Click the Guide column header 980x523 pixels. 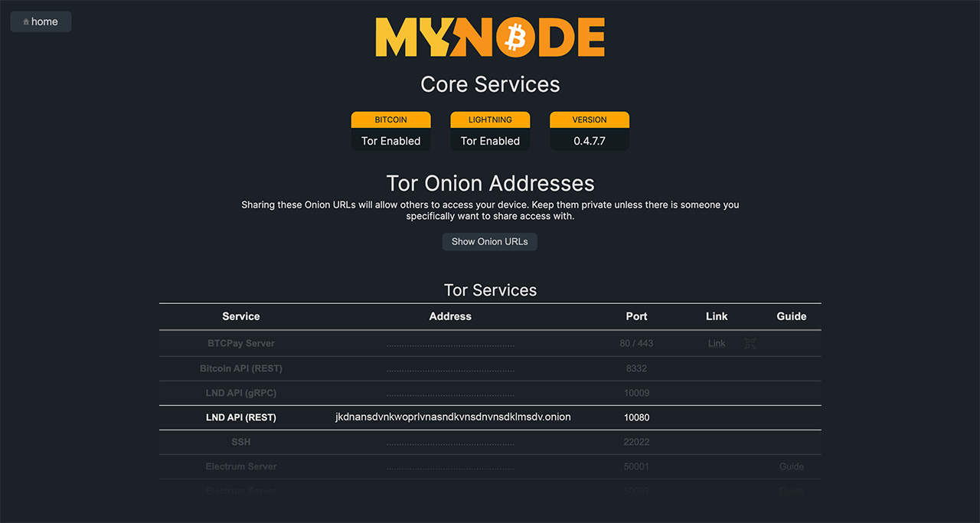tap(792, 316)
